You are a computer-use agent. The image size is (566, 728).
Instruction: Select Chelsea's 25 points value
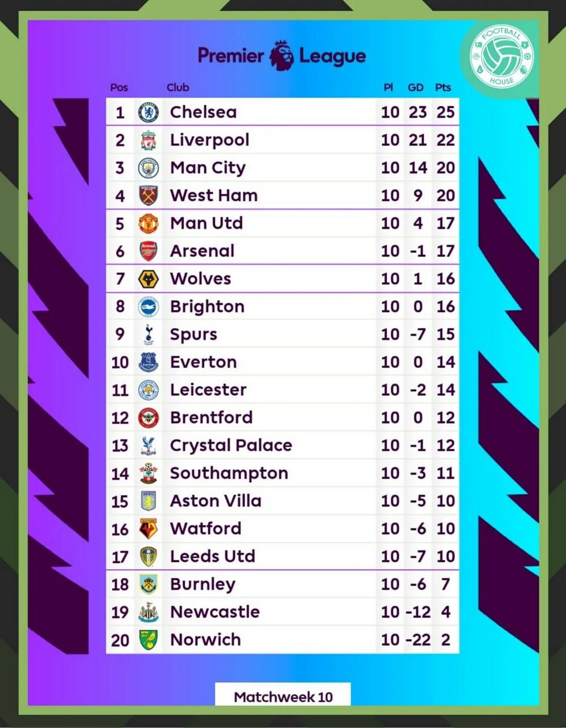point(445,112)
